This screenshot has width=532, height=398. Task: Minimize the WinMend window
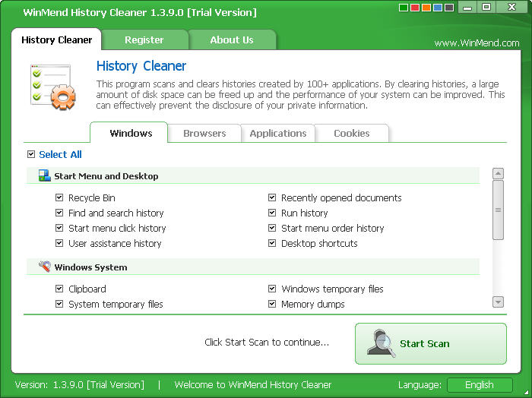[x=467, y=7]
